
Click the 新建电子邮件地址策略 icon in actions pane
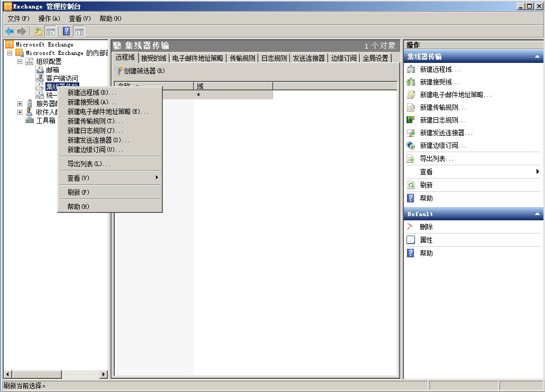411,95
